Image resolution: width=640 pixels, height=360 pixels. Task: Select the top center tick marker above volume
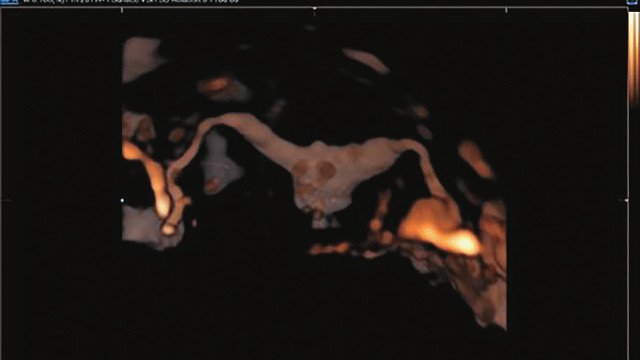pos(314,9)
